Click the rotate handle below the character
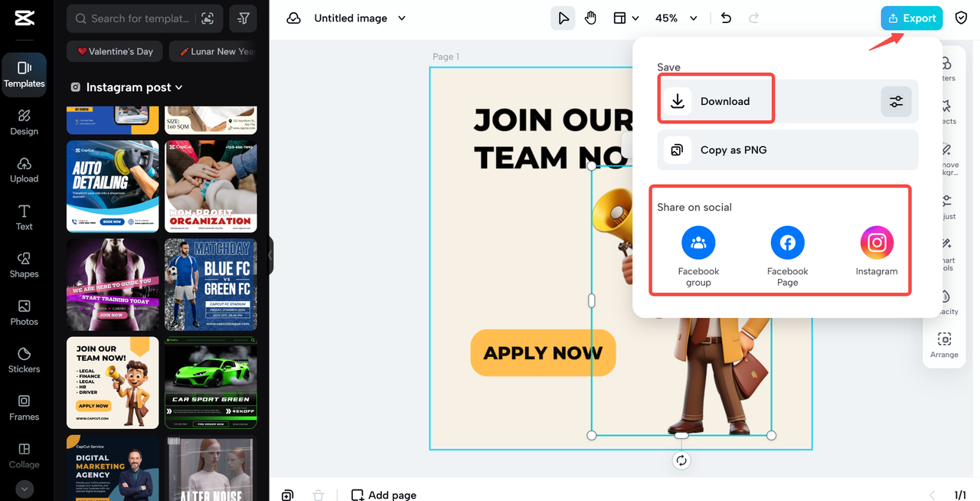Screen dimensions: 980x501 (681, 460)
